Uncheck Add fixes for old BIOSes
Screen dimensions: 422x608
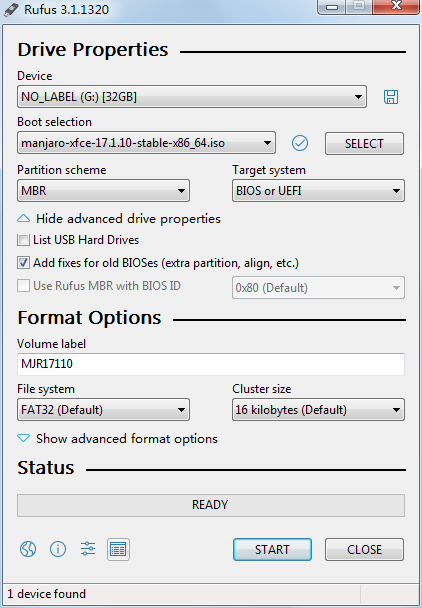[x=23, y=263]
